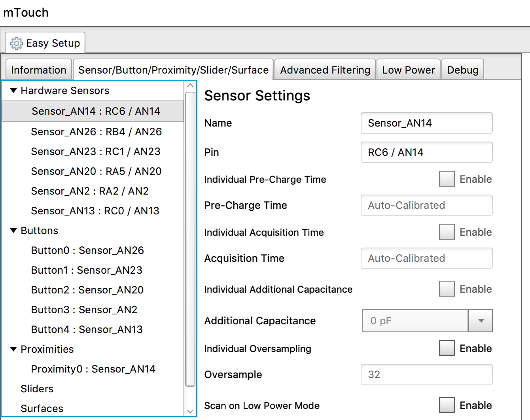This screenshot has width=530, height=420.
Task: Enable Scan on Low Power Mode
Action: 447,405
